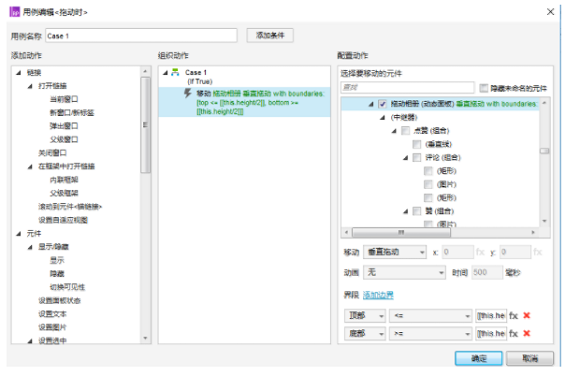Click the 用例名称 field containing Case 1
Viewport: 565px width, 376px height.
click(141, 36)
